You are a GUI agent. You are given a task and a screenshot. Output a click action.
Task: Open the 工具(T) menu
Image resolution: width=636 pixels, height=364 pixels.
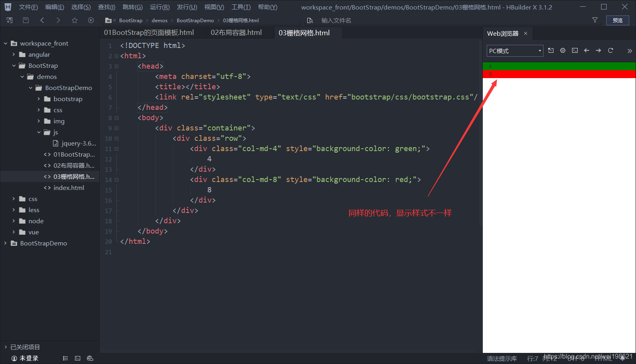[241, 7]
